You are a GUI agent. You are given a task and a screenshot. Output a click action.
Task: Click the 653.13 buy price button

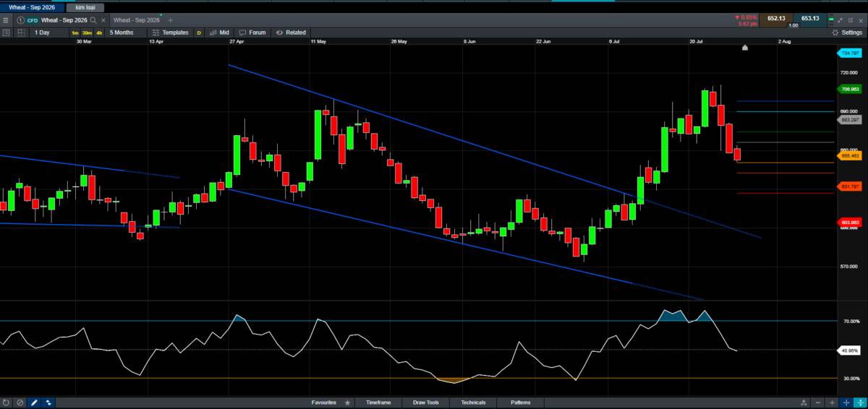810,19
